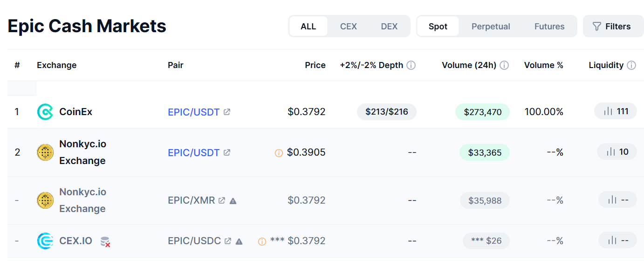The height and width of the screenshot is (267, 644).
Task: Click orange info icon beside $0.3905 price
Action: pos(279,153)
